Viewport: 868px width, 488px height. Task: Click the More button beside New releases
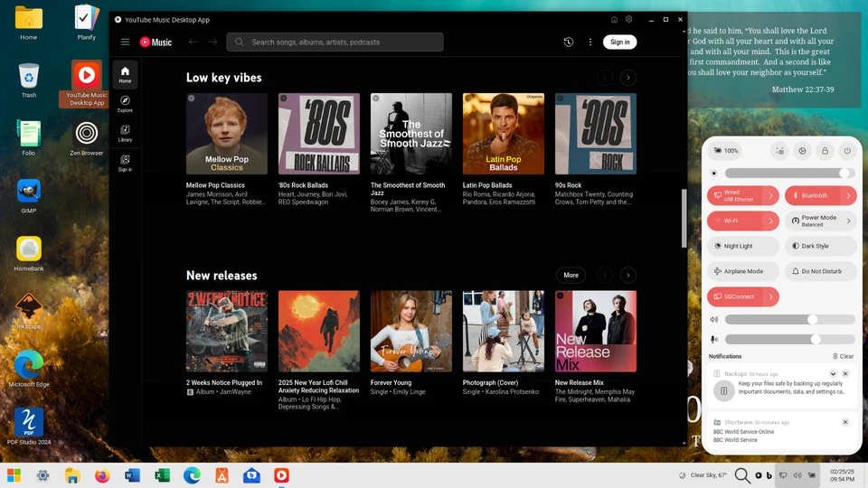tap(571, 275)
